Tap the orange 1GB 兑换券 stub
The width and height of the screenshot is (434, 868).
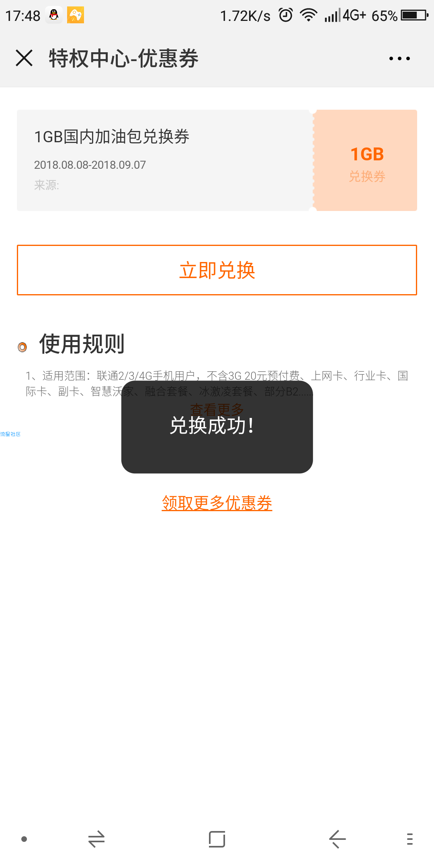(x=366, y=160)
